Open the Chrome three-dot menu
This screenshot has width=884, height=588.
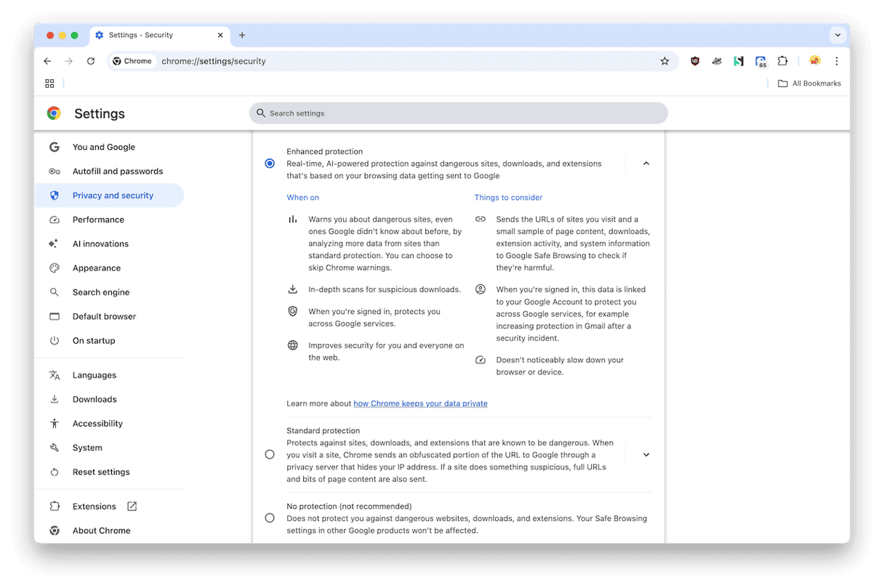pyautogui.click(x=837, y=61)
